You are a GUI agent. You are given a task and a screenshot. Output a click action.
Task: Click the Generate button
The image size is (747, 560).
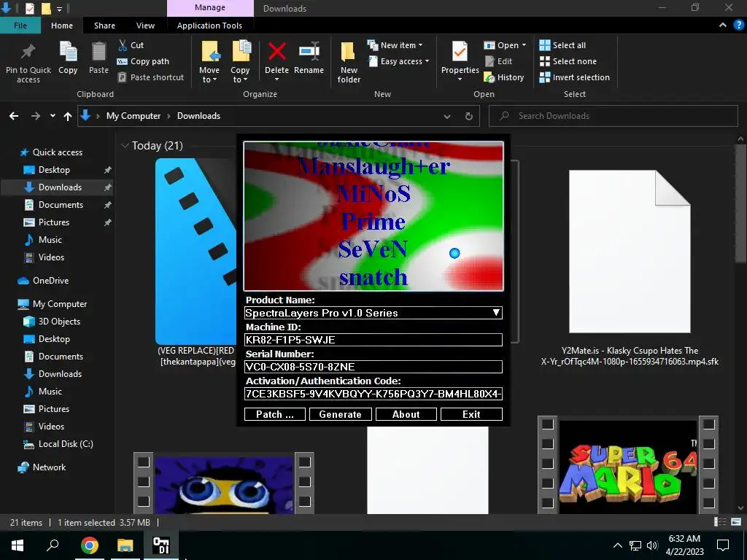340,414
